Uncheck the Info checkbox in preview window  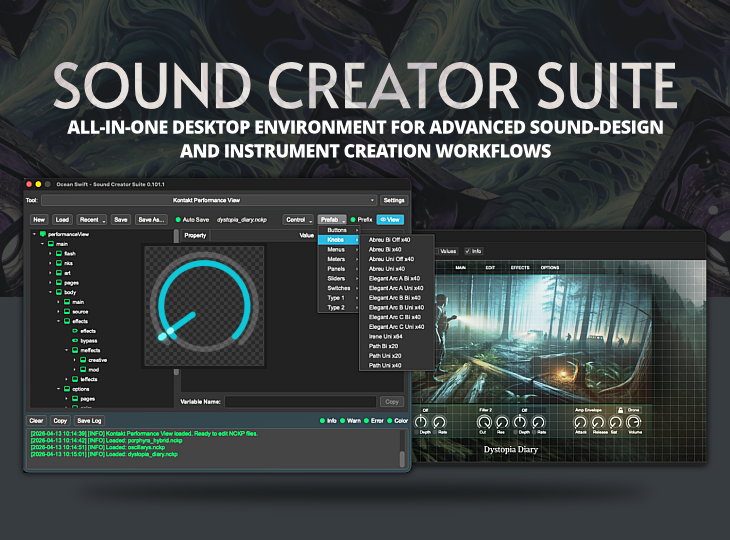pyautogui.click(x=467, y=251)
